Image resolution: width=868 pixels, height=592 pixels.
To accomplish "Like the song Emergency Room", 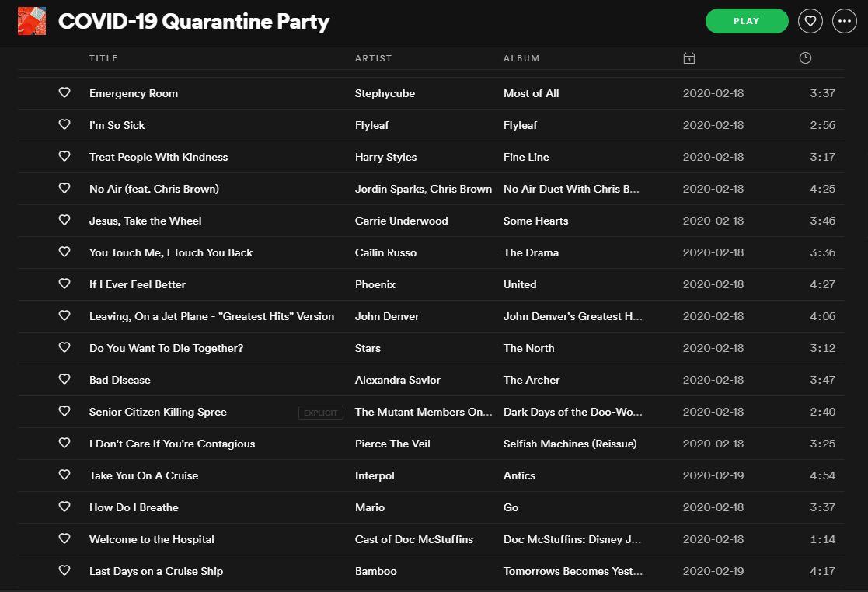I will pos(64,92).
